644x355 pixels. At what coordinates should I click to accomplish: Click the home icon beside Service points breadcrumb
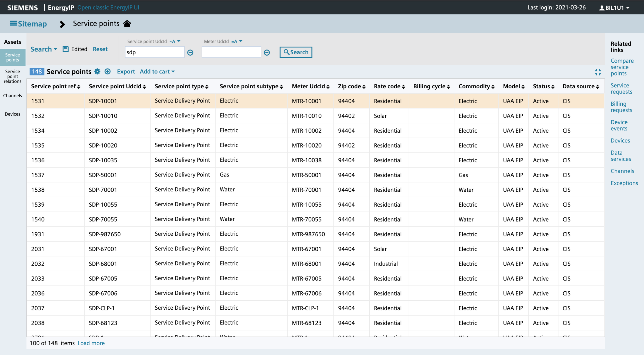click(127, 23)
